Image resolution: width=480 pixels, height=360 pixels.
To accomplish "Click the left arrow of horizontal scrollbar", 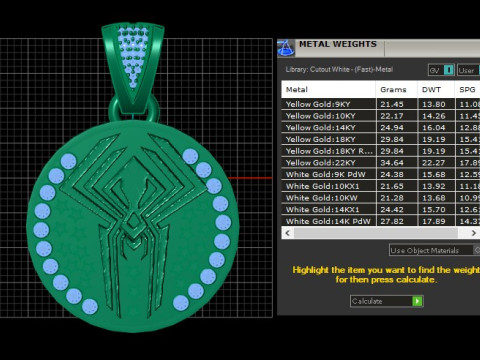I will click(288, 233).
